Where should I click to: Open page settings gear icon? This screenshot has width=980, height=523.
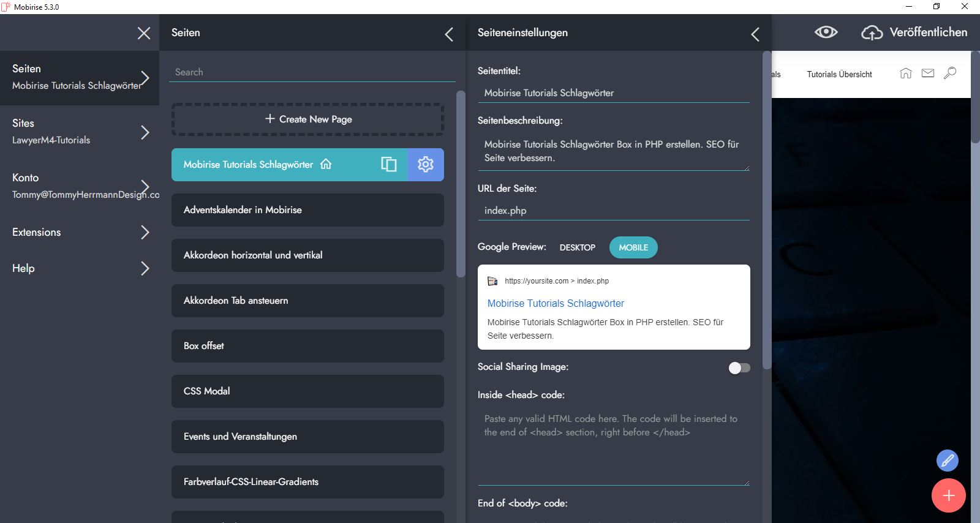425,164
